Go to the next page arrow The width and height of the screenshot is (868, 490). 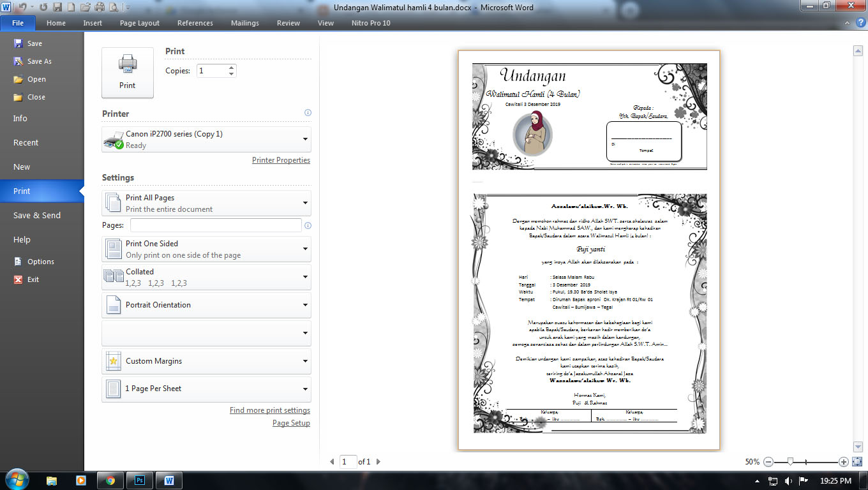pos(378,461)
